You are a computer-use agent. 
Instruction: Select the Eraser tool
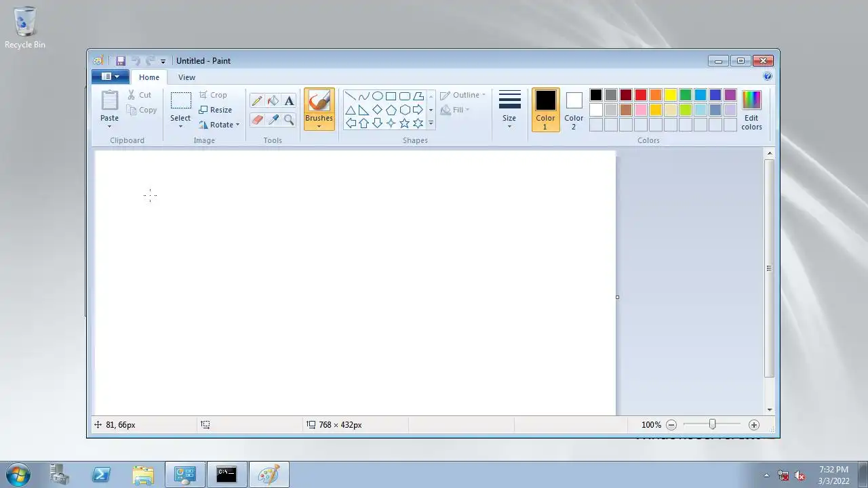pyautogui.click(x=257, y=120)
